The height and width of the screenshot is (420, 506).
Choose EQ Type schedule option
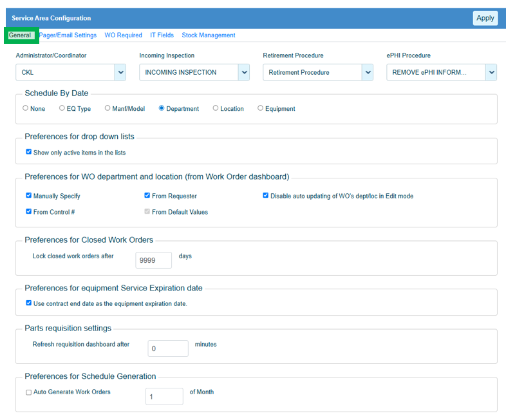tap(62, 108)
